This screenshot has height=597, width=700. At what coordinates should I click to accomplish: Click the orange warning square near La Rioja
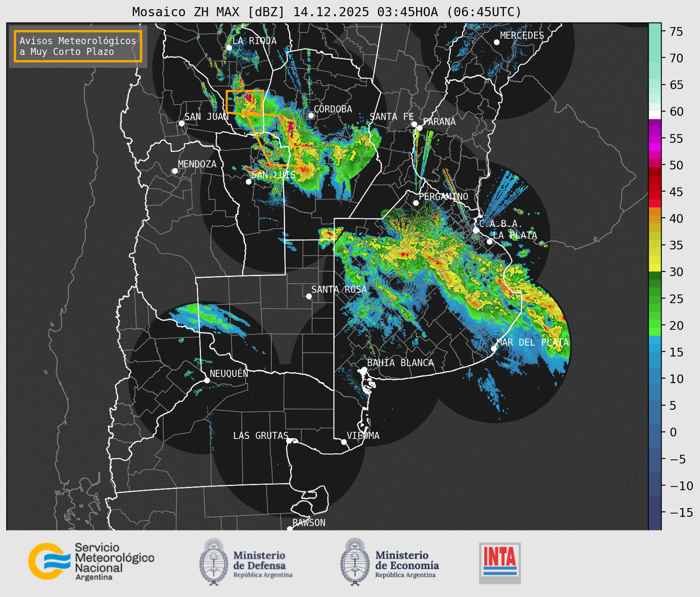click(245, 102)
